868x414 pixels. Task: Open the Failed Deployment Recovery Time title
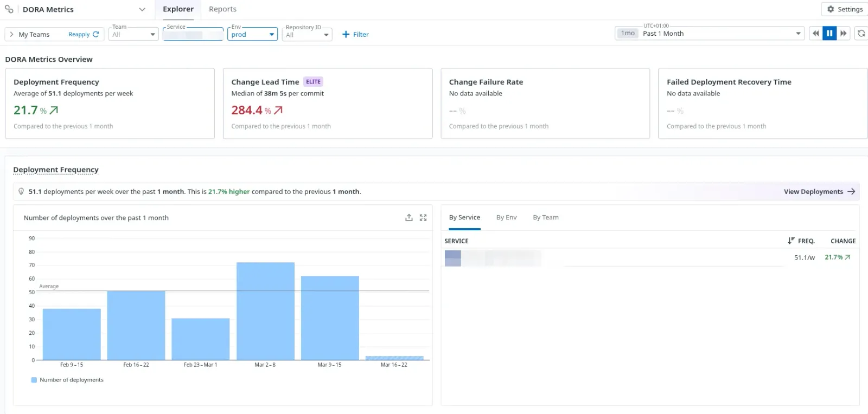pos(729,82)
